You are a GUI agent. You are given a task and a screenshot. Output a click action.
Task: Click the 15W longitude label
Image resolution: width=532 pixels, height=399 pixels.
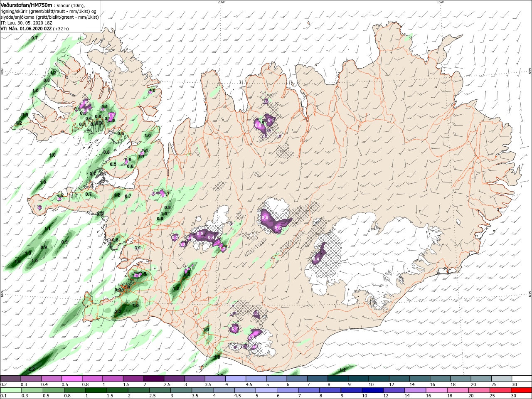[440, 2]
